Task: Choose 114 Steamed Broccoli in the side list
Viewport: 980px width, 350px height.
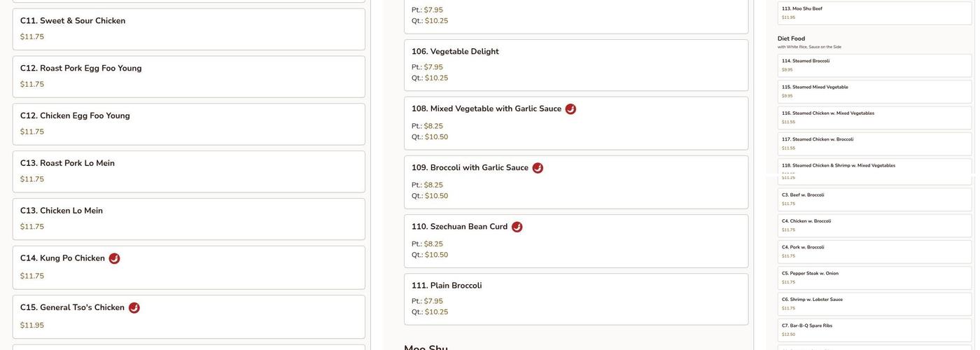Action: [x=874, y=65]
